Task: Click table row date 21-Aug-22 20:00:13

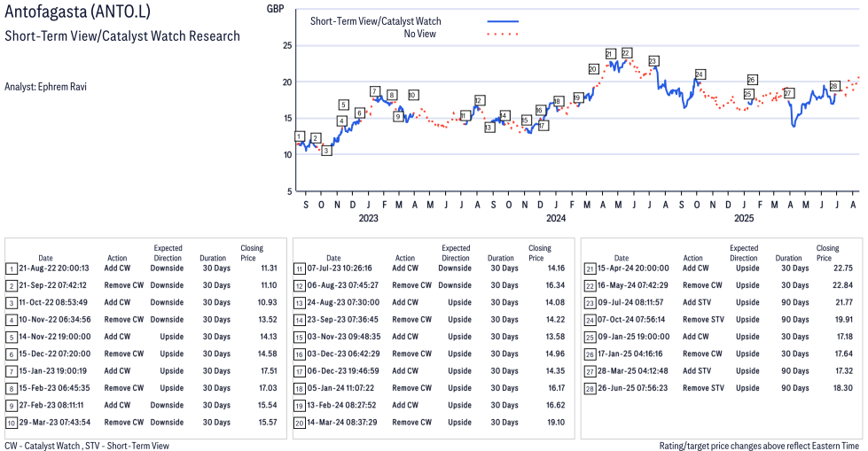Action: tap(54, 268)
